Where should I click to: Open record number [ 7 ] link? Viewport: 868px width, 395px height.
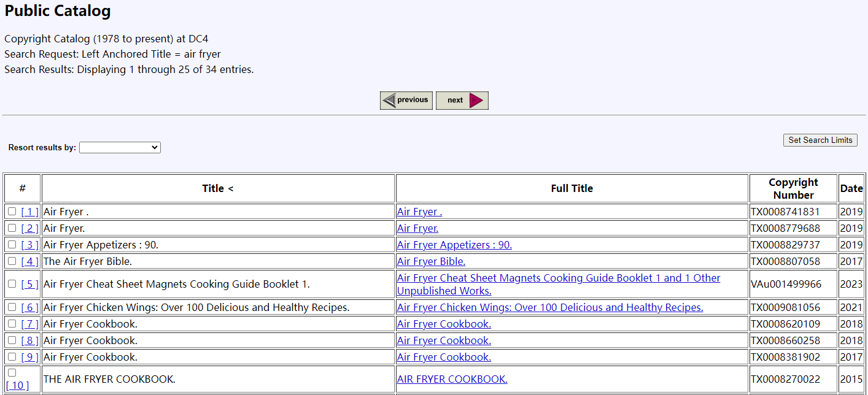(29, 324)
